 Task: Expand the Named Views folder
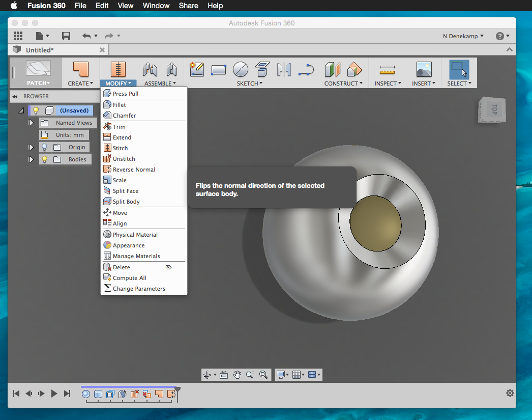tap(31, 123)
